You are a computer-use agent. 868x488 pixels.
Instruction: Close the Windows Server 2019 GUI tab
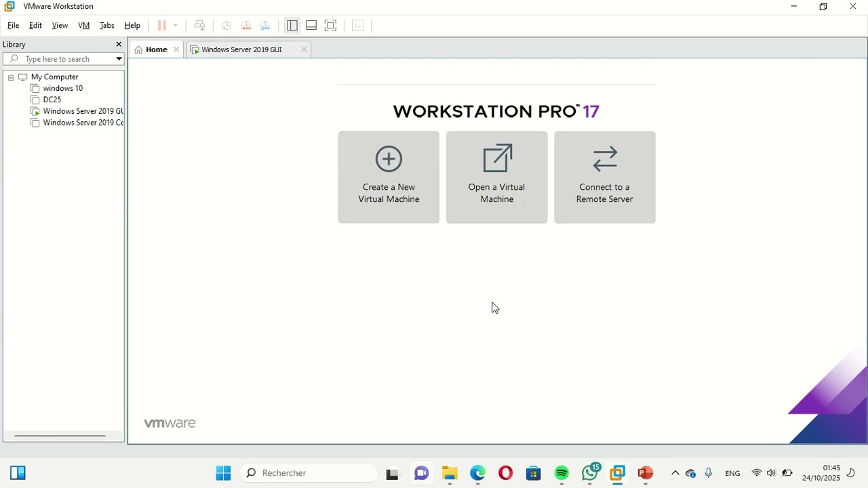click(x=304, y=49)
